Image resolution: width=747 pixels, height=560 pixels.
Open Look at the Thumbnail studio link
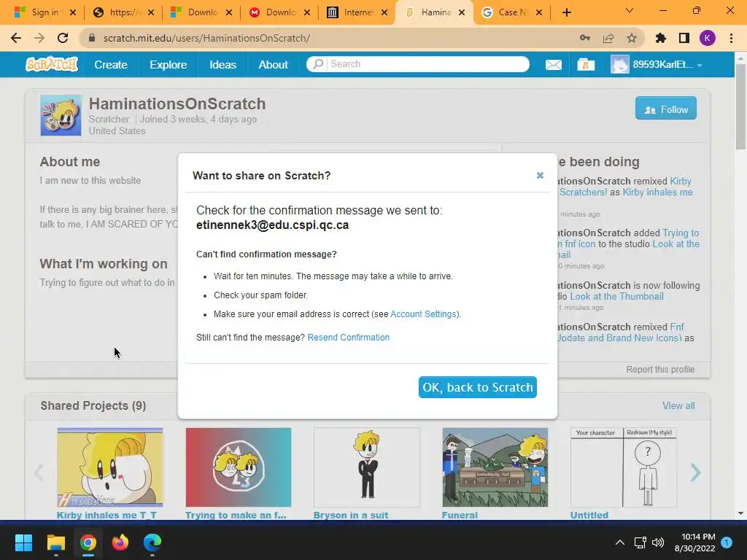(616, 296)
